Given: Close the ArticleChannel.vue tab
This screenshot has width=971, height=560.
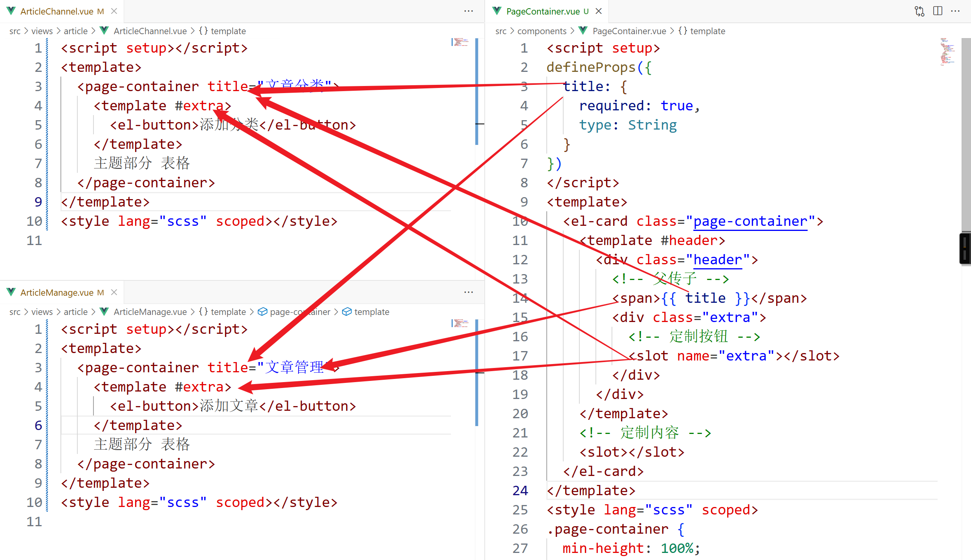Looking at the screenshot, I should (x=114, y=11).
